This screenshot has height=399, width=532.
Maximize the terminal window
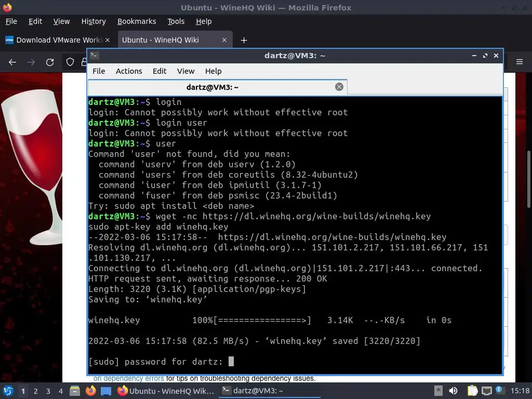click(x=485, y=56)
